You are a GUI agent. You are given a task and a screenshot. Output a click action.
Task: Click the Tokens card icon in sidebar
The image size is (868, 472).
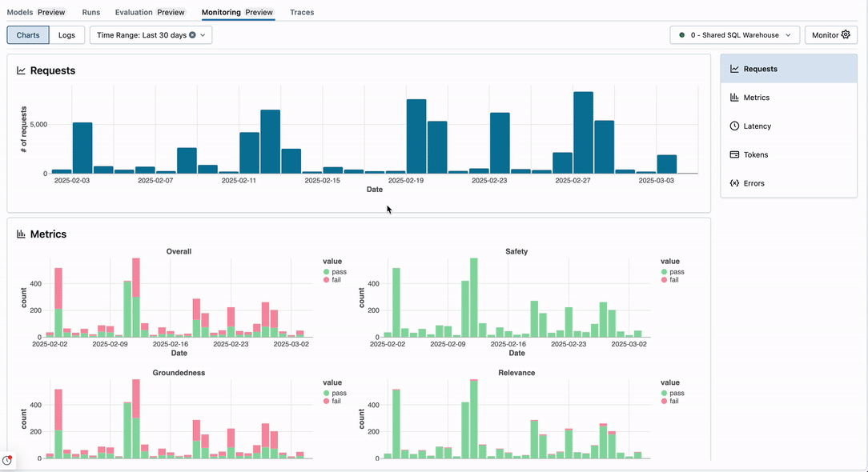pyautogui.click(x=734, y=154)
